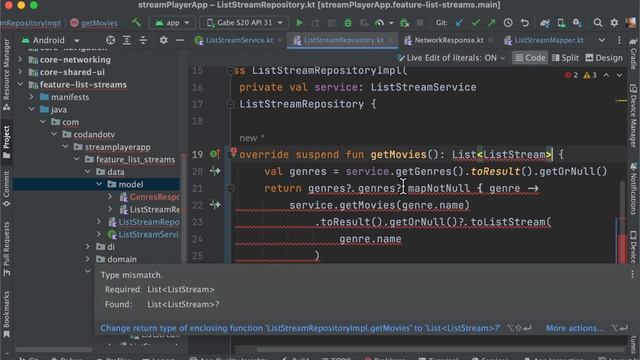Apply change return type quick fix link
The image size is (640, 360).
(300, 328)
